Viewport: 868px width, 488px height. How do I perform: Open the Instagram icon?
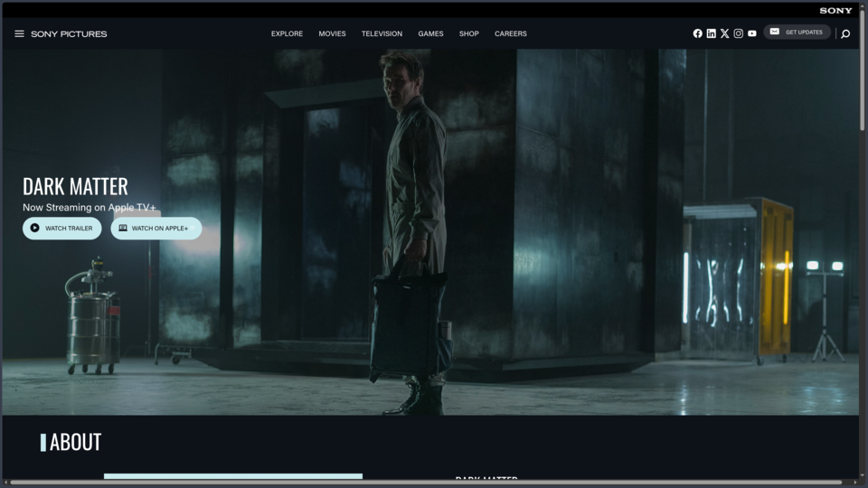point(739,33)
